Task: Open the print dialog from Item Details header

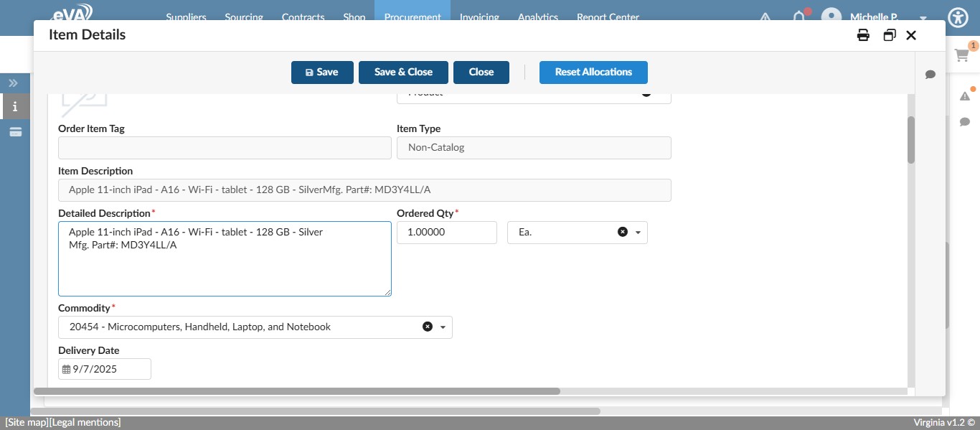Action: 863,34
